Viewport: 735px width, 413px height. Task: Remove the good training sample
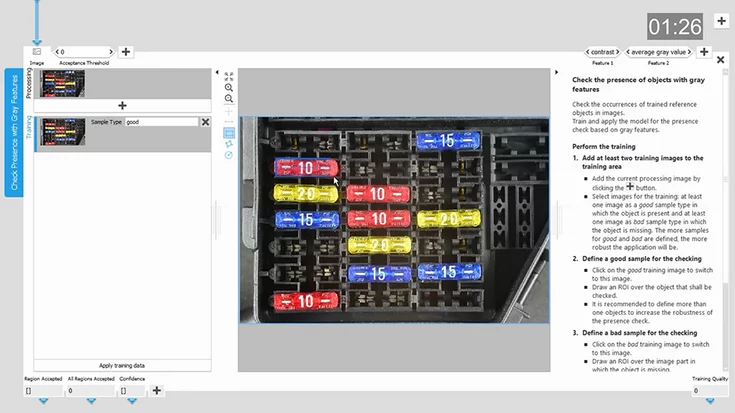click(205, 122)
